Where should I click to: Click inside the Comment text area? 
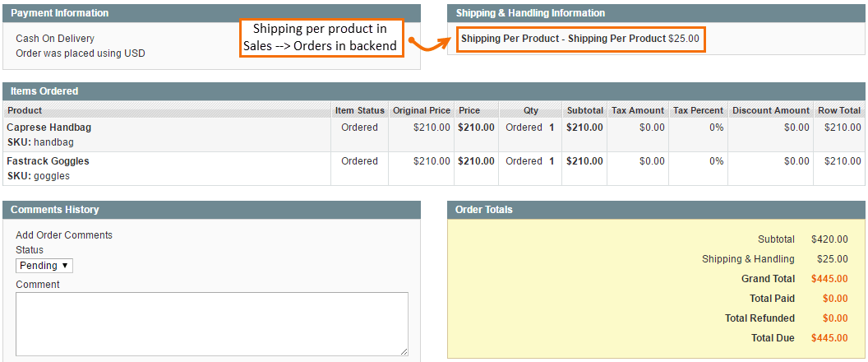pos(211,323)
